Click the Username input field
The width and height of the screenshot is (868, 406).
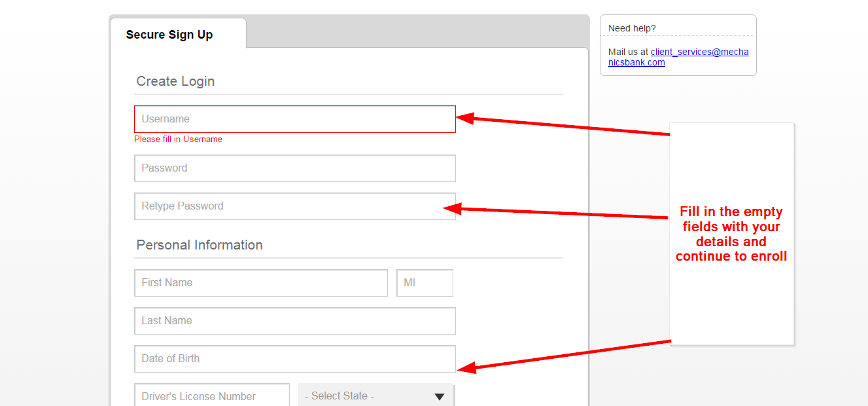[294, 119]
